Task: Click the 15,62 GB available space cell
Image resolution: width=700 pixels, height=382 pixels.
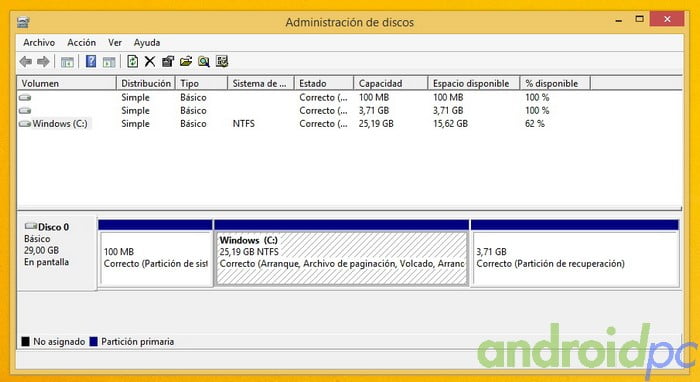Action: [450, 124]
